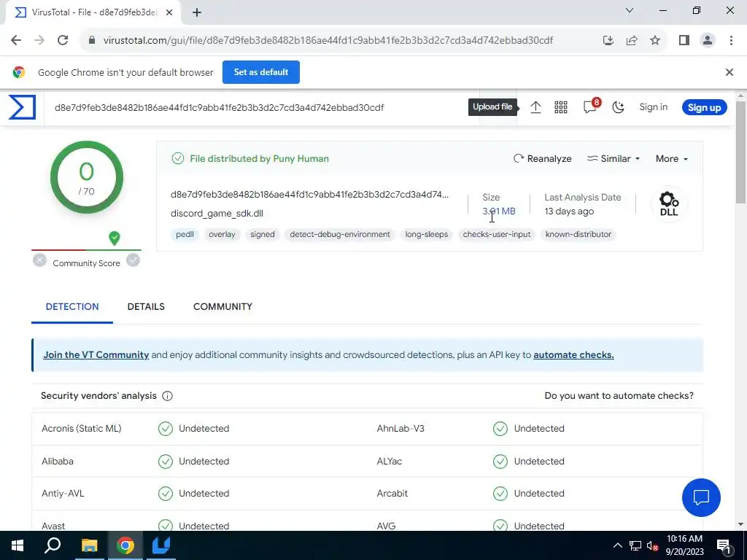Open the Chrome three-dot menu
Viewport: 747px width, 560px height.
coord(731,41)
